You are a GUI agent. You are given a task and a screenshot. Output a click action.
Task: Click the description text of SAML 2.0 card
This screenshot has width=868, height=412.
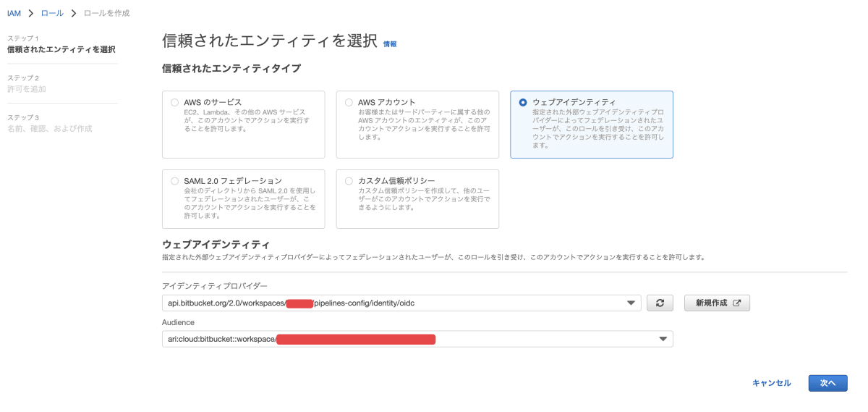[x=250, y=203]
